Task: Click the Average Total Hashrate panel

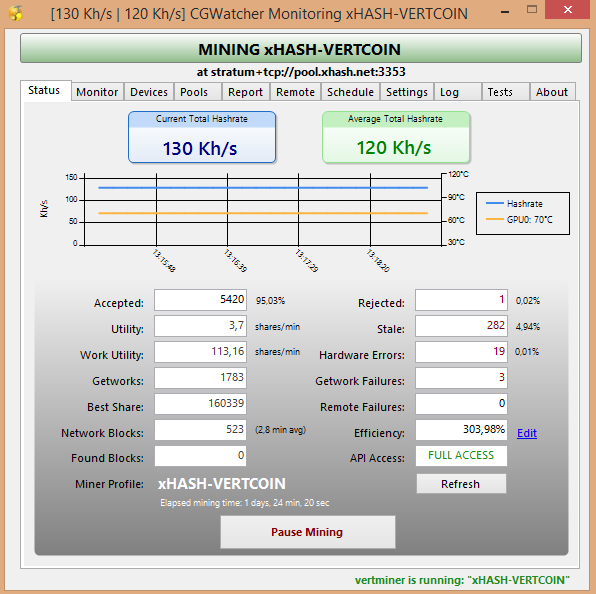Action: click(396, 137)
